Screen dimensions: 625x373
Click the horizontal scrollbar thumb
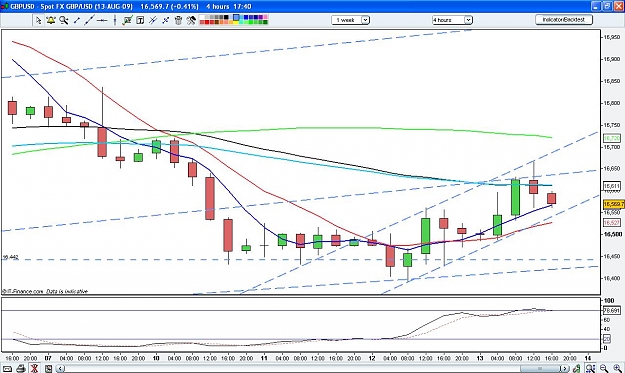click(540, 368)
